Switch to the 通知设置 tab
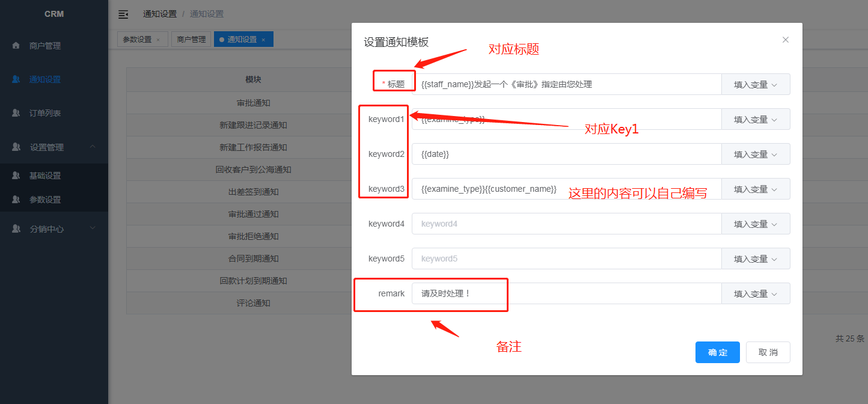Image resolution: width=868 pixels, height=404 pixels. (x=239, y=38)
